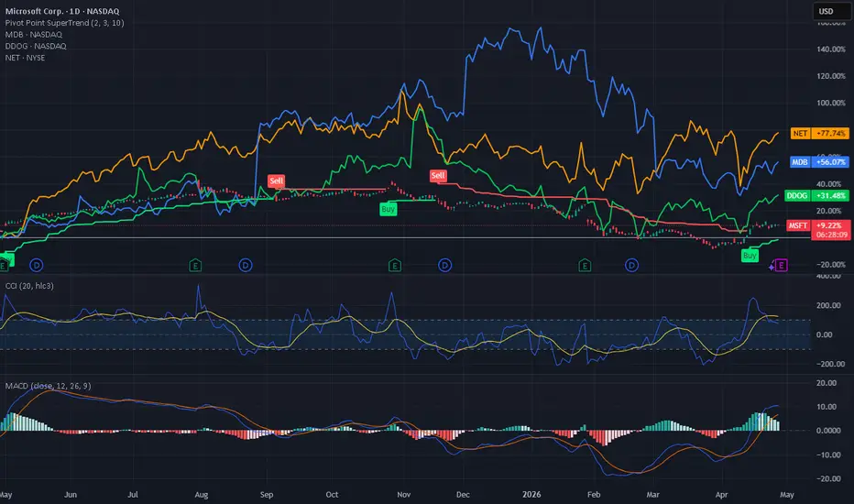Click the +77.74% NET value label

(830, 134)
